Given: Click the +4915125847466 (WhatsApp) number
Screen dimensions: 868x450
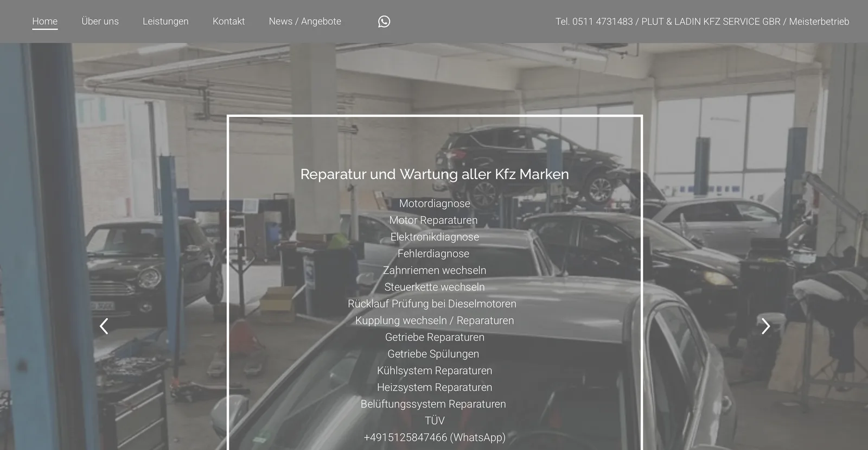Looking at the screenshot, I should point(435,438).
